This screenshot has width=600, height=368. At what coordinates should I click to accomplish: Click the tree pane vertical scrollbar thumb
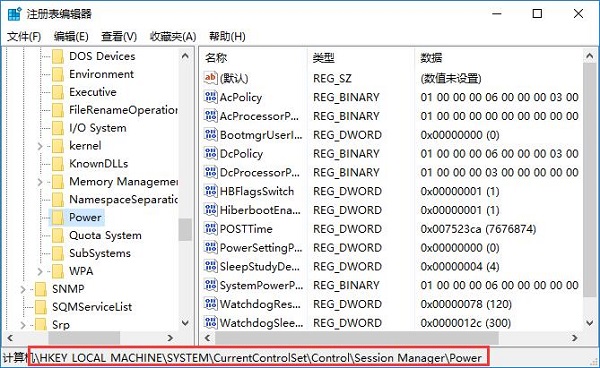pyautogui.click(x=185, y=230)
